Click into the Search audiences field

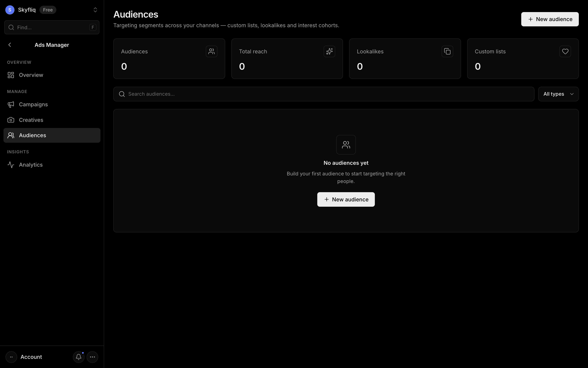324,94
